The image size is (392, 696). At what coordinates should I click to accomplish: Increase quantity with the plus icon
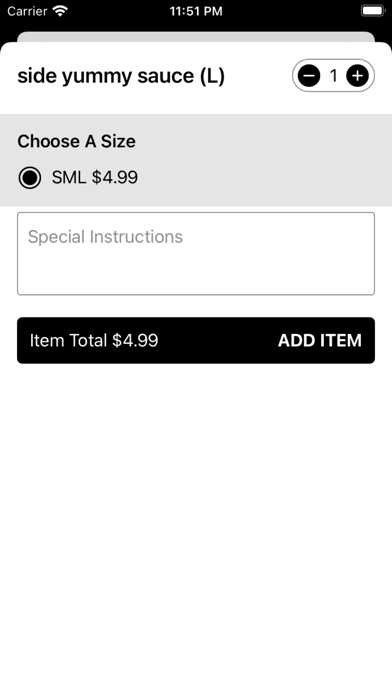(x=357, y=76)
